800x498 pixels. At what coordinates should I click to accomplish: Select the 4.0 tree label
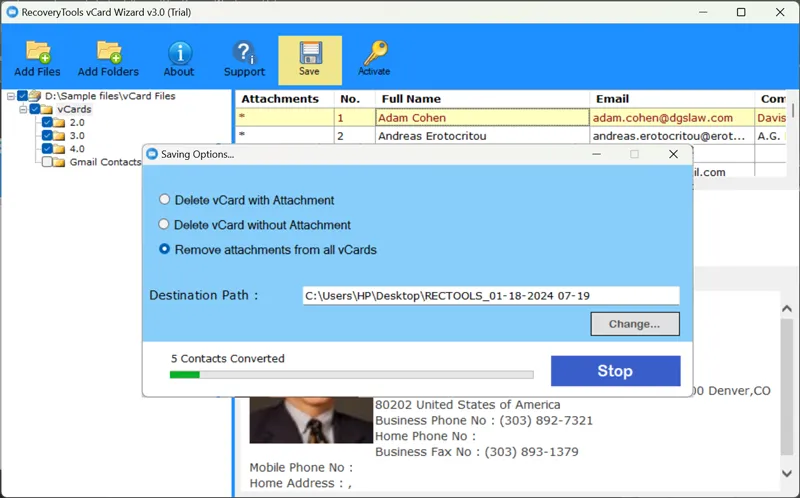pos(77,149)
